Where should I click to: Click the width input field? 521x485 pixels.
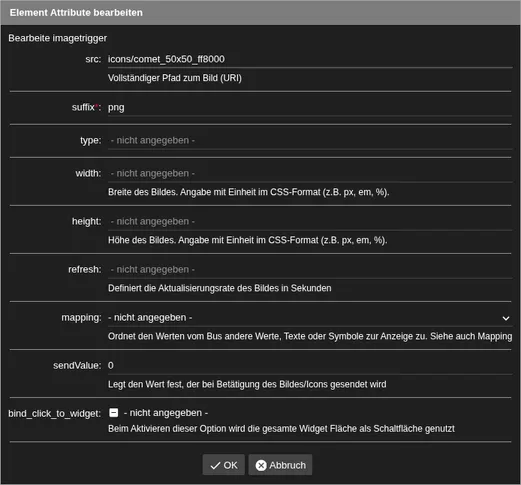click(310, 173)
